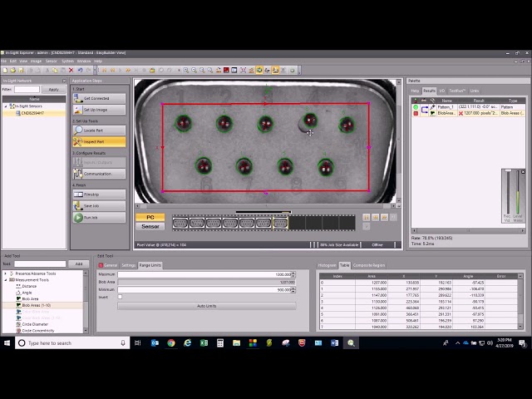Click the power/online toolbar icon
The height and width of the screenshot is (399, 532).
point(292,70)
